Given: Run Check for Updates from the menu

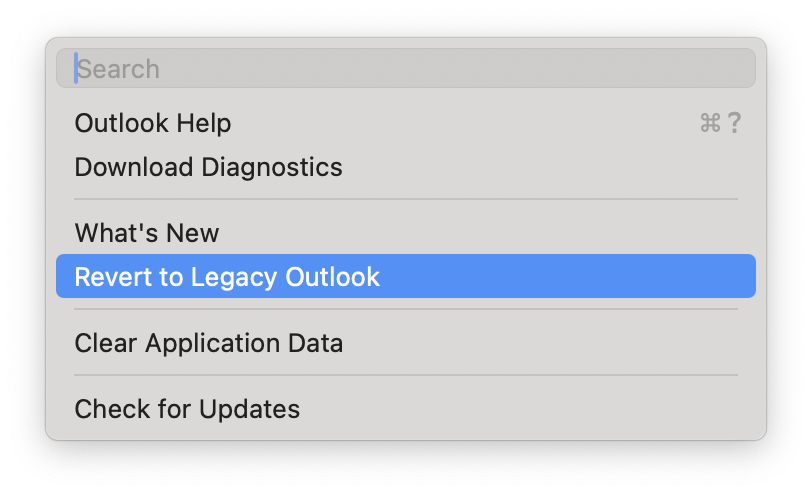Looking at the screenshot, I should coord(405,409).
